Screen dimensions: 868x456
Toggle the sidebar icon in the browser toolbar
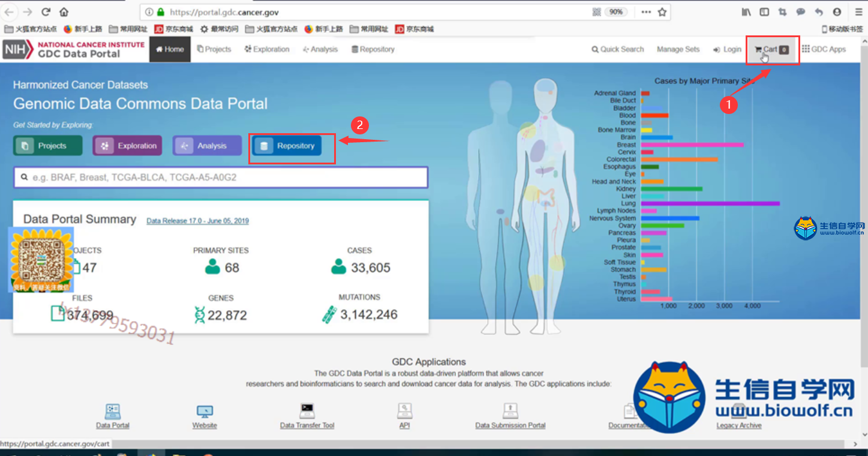pyautogui.click(x=764, y=12)
